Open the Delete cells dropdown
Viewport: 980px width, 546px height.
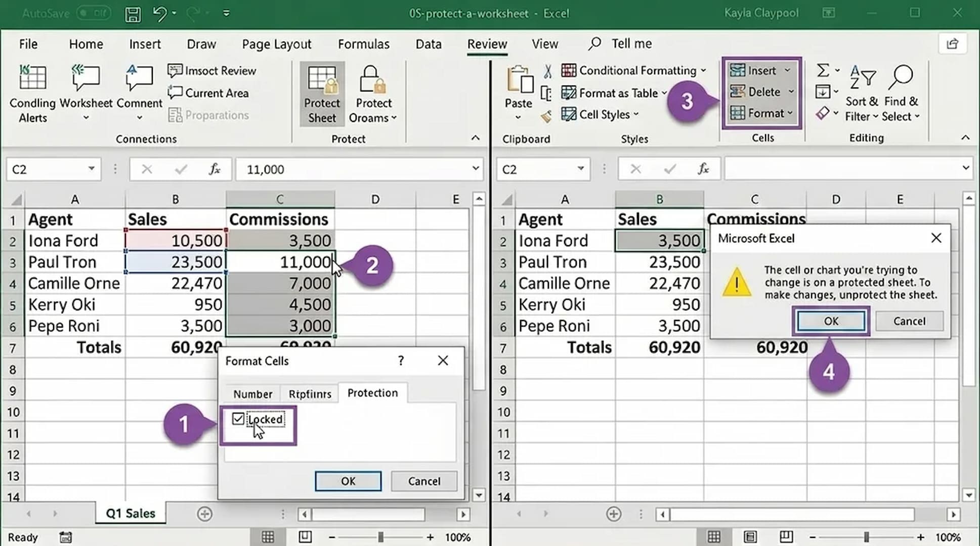pos(762,92)
